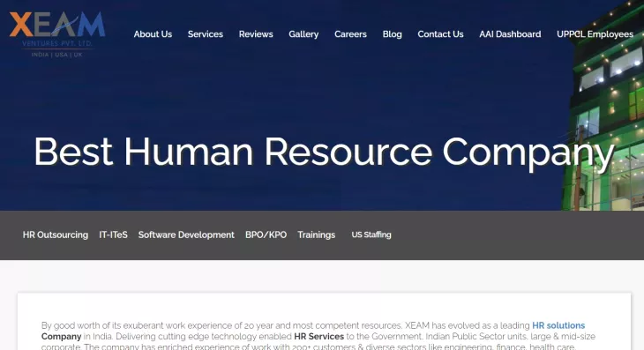This screenshot has height=350, width=644.
Task: Open the Gallery page
Action: [x=303, y=34]
